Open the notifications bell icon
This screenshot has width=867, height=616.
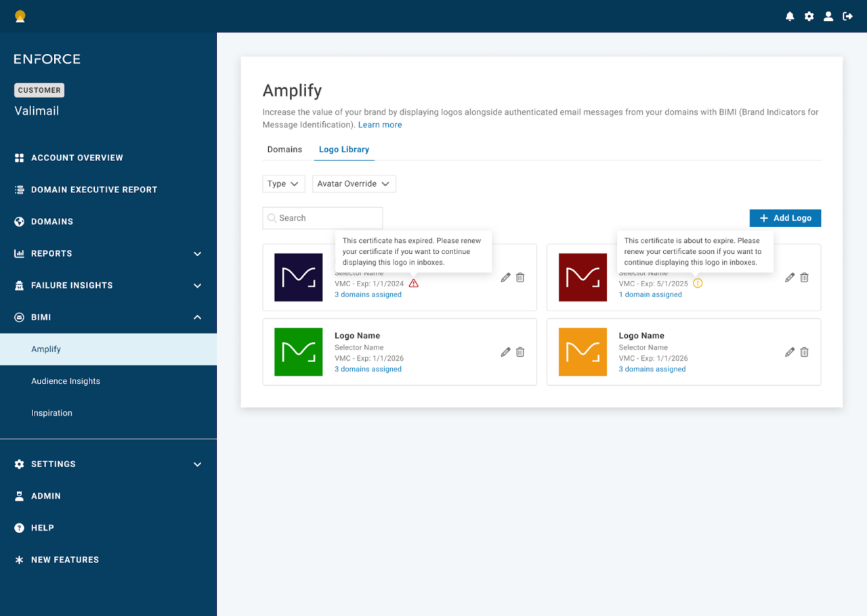pos(790,16)
